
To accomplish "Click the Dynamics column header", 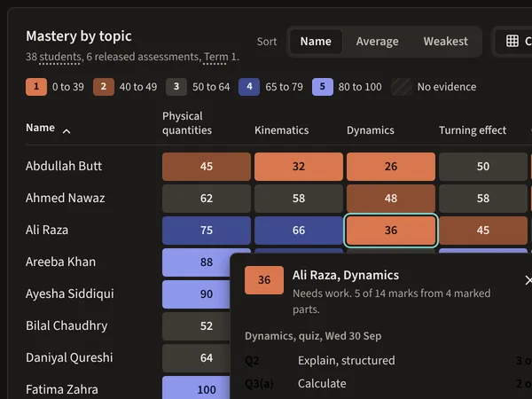I will pos(370,130).
